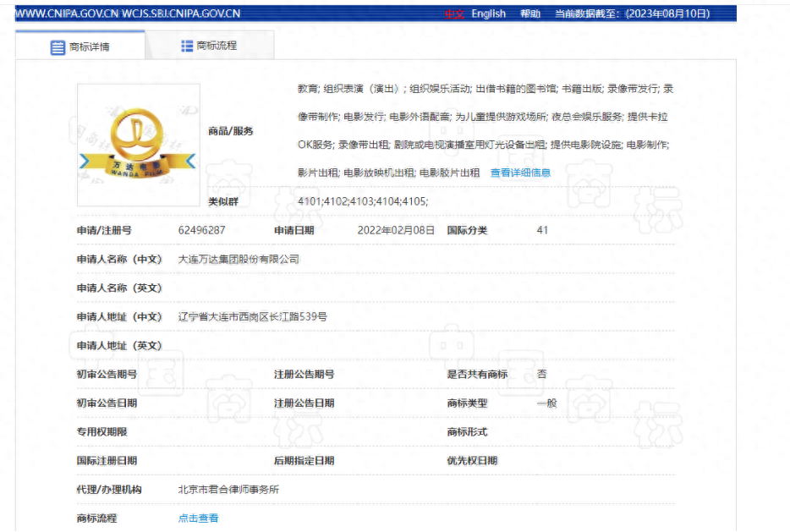This screenshot has height=532, width=790.
Task: Switch display language to 中文
Action: pos(453,13)
